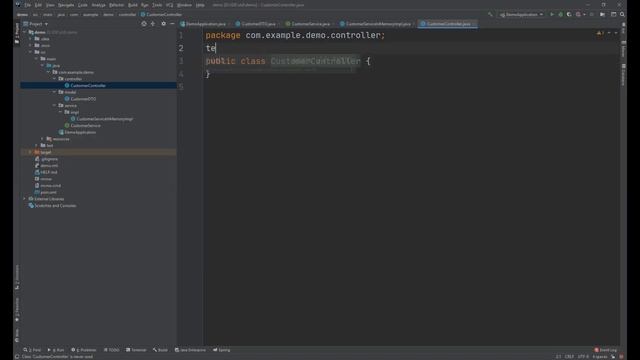Hide the Project panel with minus icon
The image size is (640, 360).
(x=172, y=24)
